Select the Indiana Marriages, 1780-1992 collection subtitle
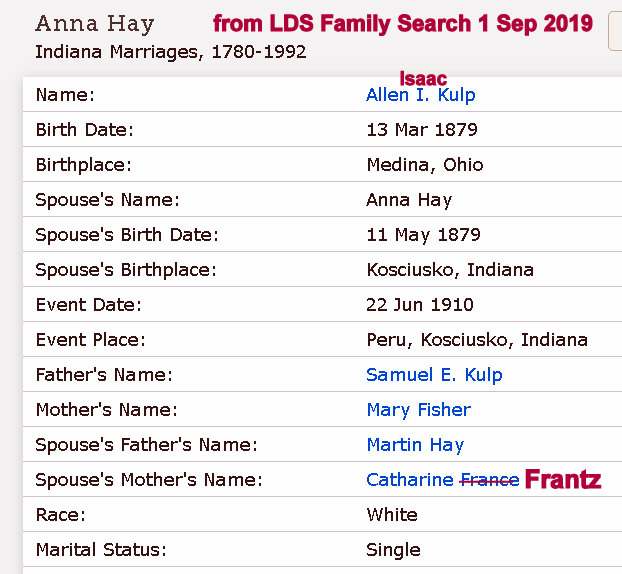The height and width of the screenshot is (574, 622). [170, 51]
